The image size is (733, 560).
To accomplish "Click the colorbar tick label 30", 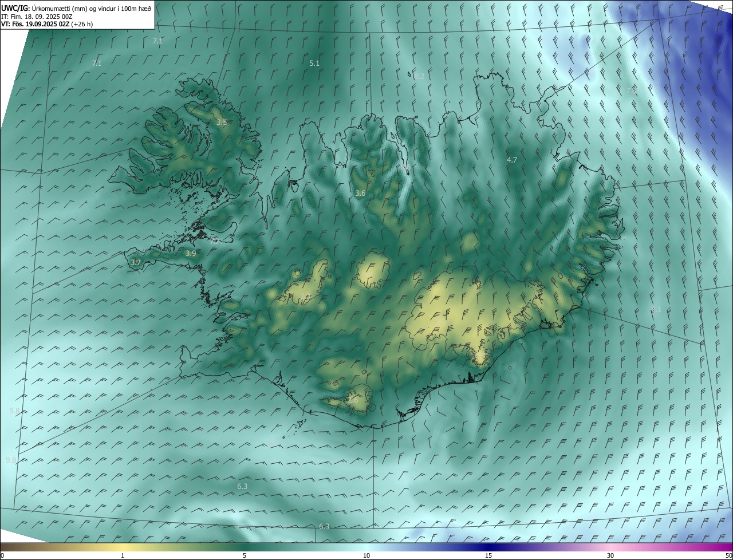I will (610, 555).
